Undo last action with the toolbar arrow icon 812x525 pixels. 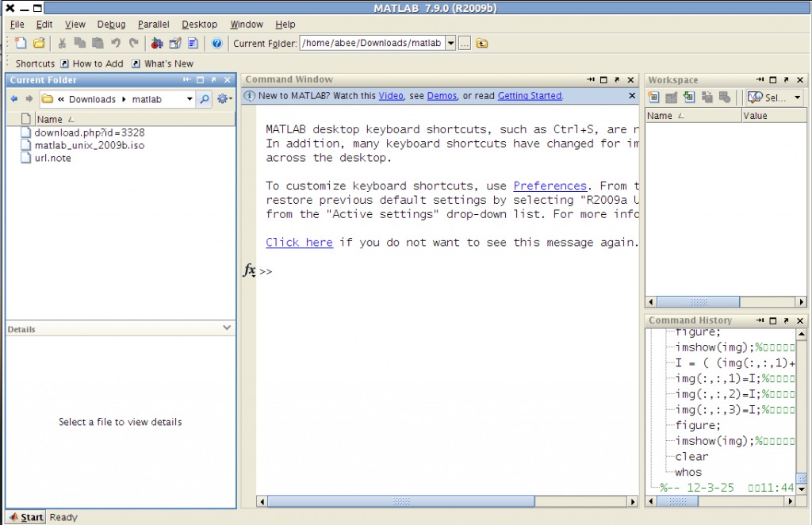116,43
